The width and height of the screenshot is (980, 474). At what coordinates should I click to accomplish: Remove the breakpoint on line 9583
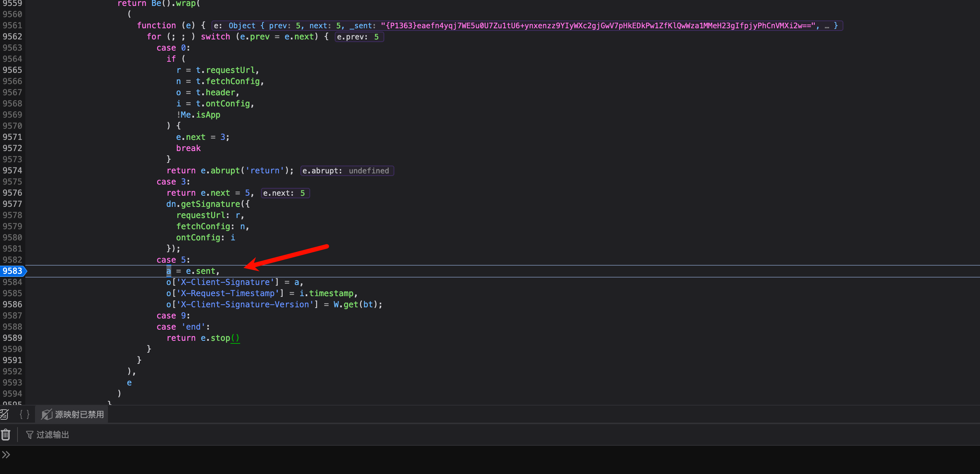click(x=13, y=271)
